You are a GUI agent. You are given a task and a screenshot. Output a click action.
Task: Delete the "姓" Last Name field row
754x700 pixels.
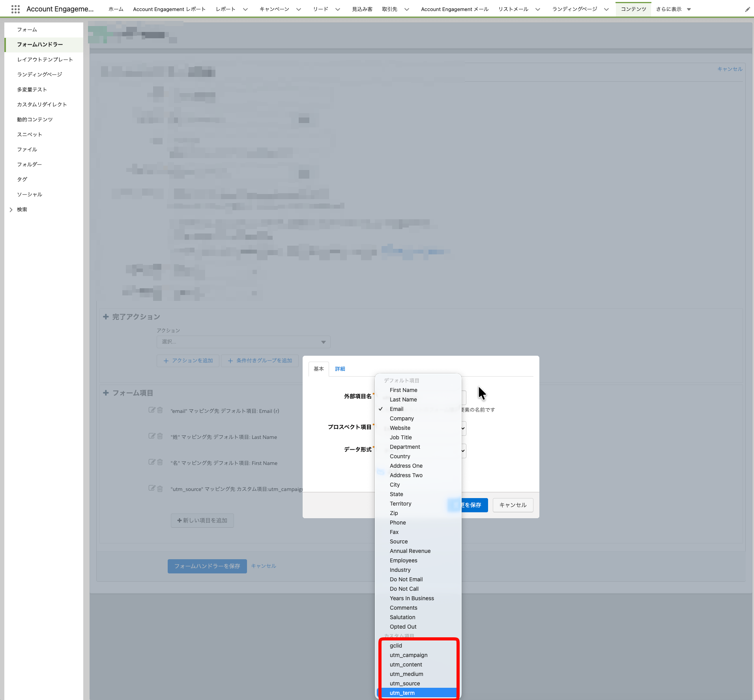160,436
